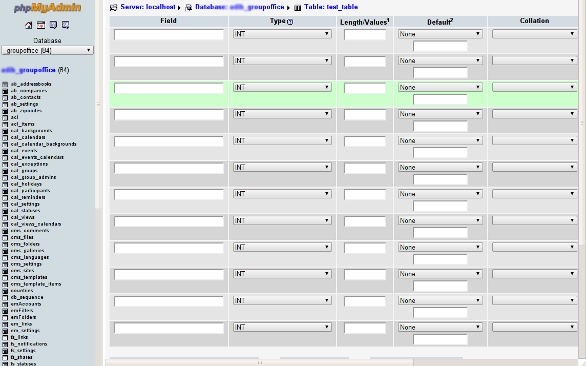Follow the Table: test_table breadcrumb link
The width and height of the screenshot is (586, 366).
tap(331, 7)
